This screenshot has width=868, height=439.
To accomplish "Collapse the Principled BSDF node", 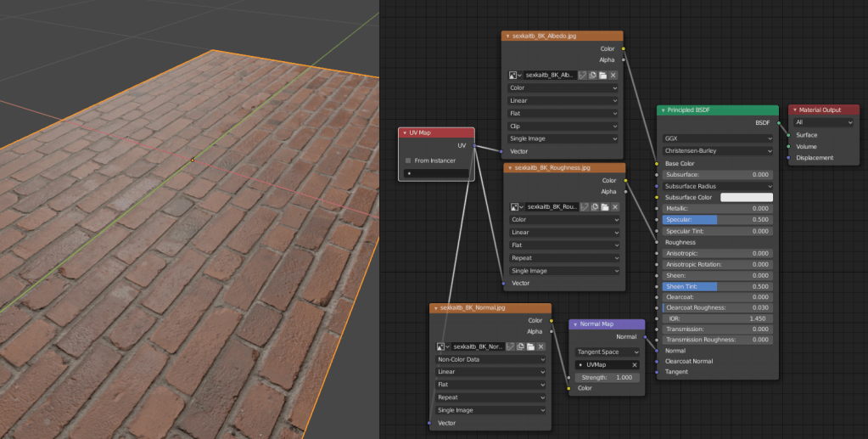I will point(664,110).
